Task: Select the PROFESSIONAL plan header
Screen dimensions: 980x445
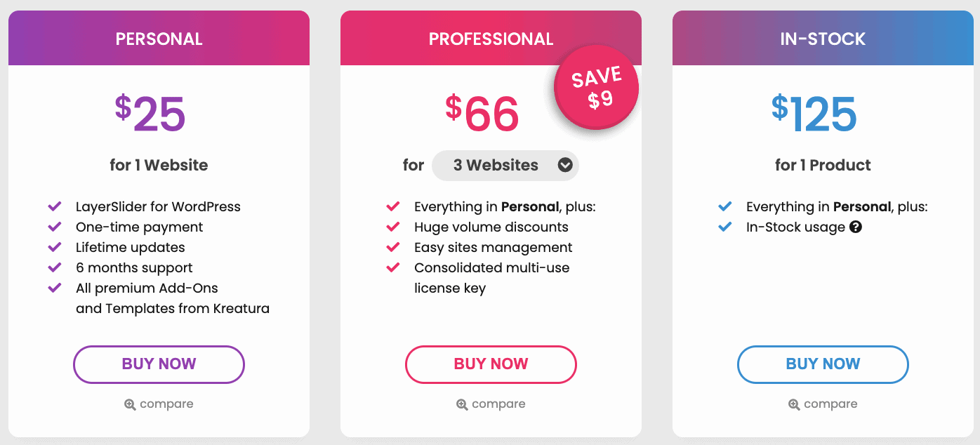Action: 491,39
